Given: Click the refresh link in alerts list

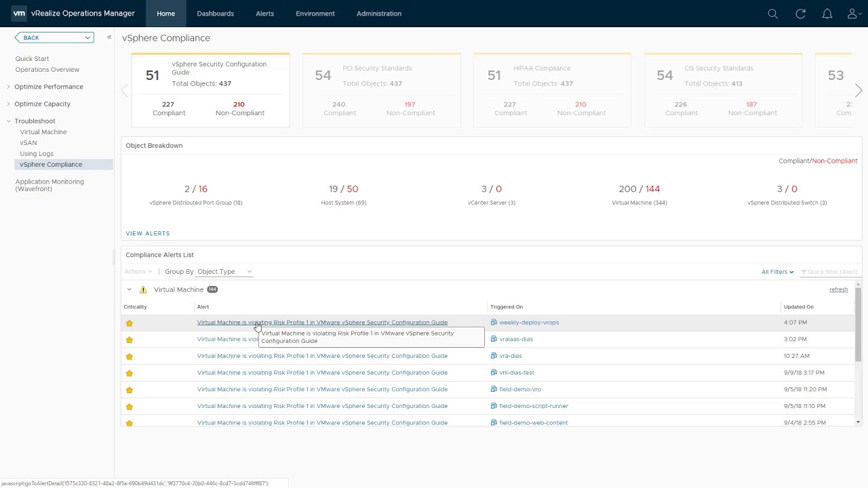Looking at the screenshot, I should (838, 289).
